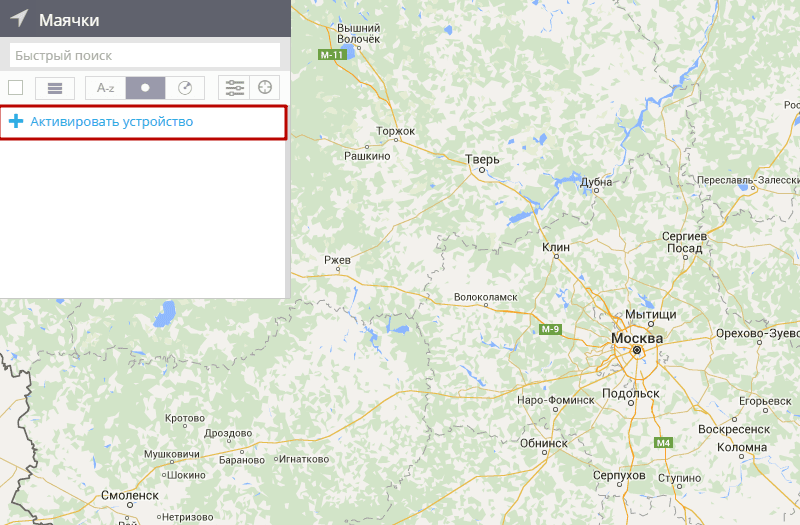Click the Обнинск city label
Screen dimensions: 800x525
click(543, 443)
